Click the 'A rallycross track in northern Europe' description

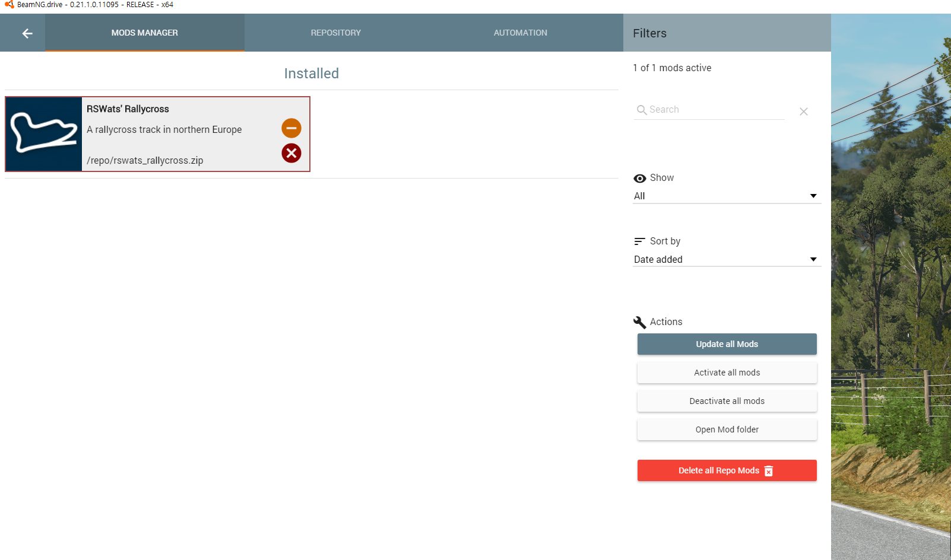[x=164, y=129]
